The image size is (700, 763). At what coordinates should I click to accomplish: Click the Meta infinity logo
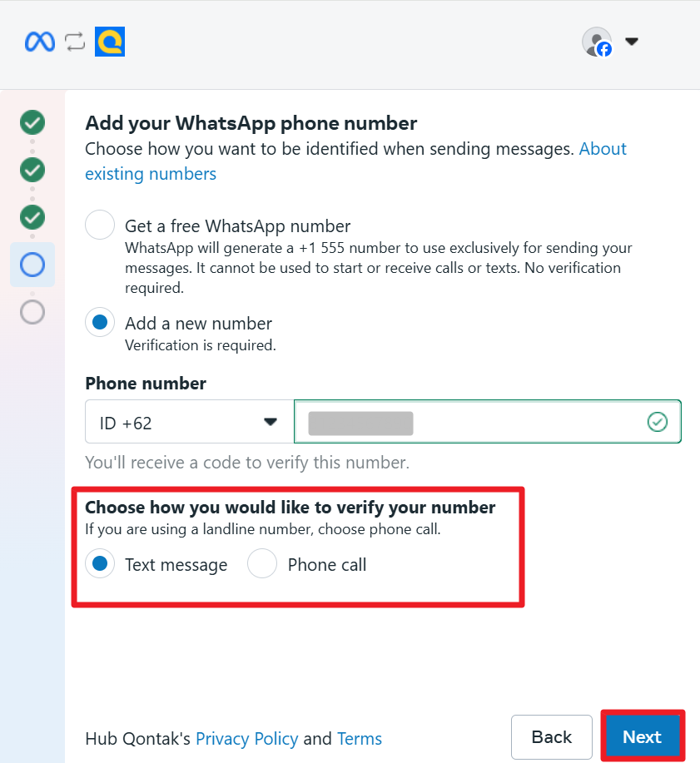coord(40,42)
